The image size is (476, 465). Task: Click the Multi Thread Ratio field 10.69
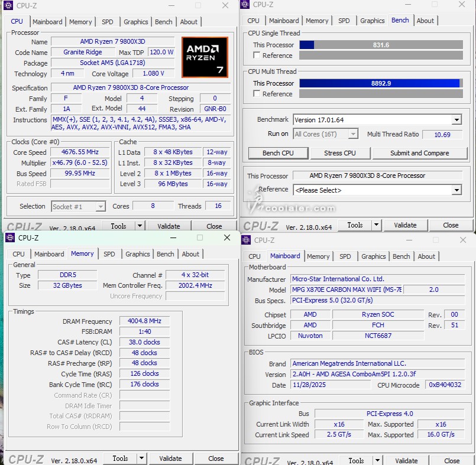[x=442, y=134]
